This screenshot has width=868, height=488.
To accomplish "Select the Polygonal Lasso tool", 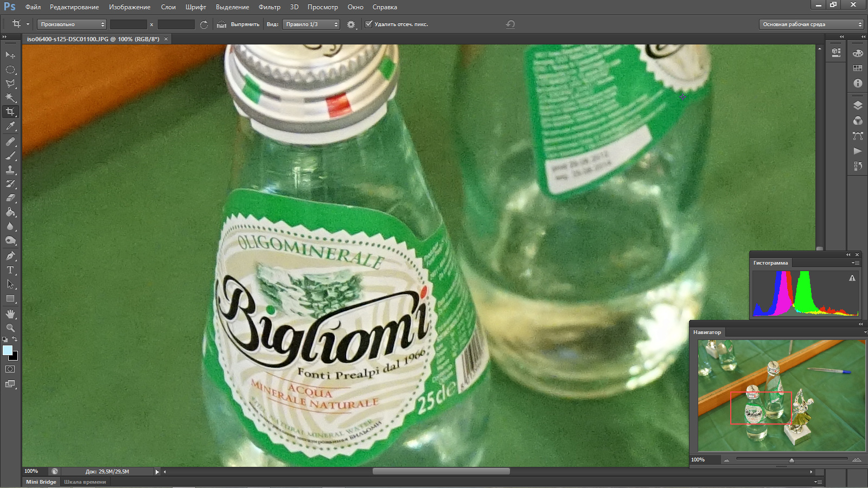I will 10,84.
